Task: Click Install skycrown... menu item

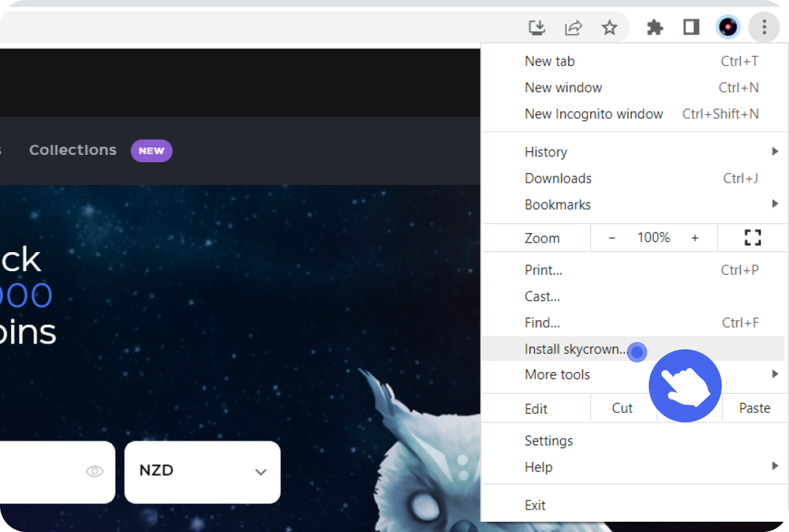Action: pos(633,349)
